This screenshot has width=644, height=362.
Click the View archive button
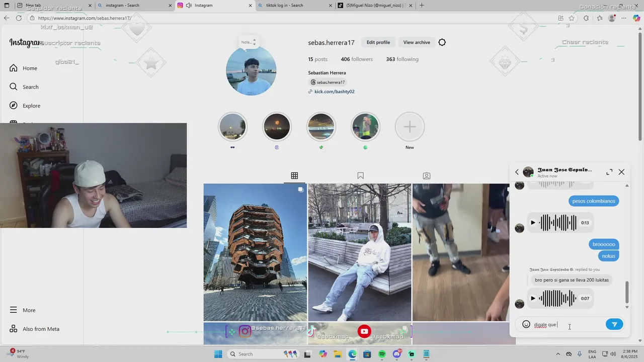(x=417, y=42)
